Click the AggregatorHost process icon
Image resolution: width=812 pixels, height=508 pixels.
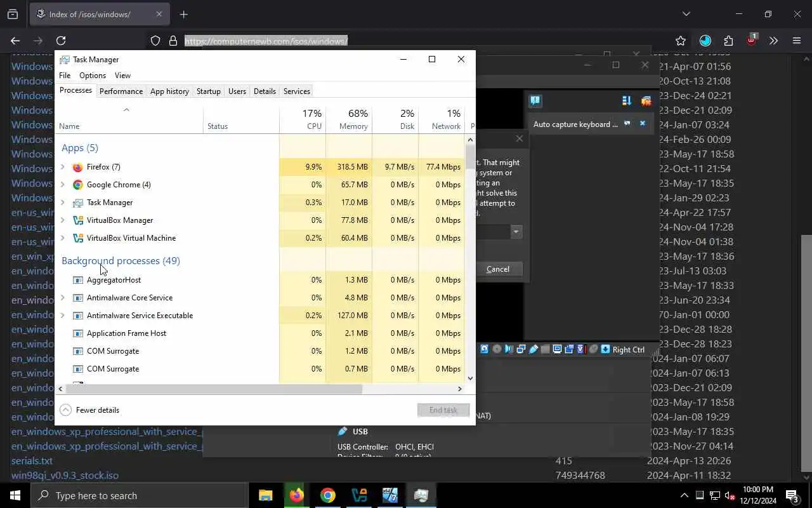click(x=77, y=280)
